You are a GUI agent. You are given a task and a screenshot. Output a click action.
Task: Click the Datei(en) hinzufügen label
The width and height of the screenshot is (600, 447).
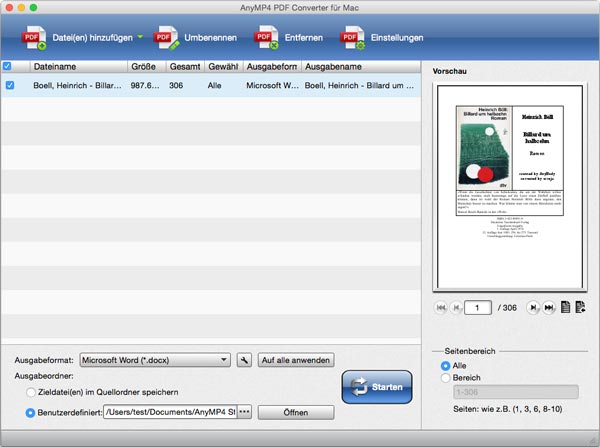coord(92,38)
